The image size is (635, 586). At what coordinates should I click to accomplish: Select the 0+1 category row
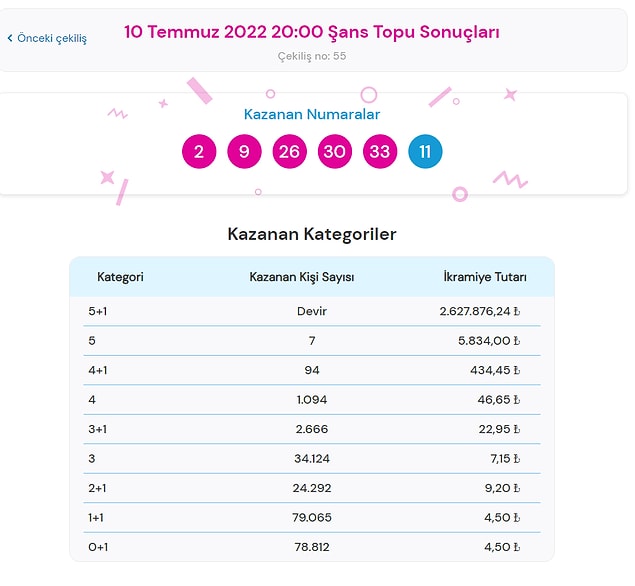pos(312,547)
